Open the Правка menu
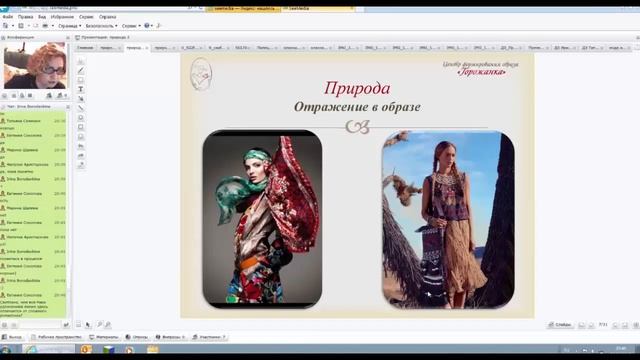 pyautogui.click(x=25, y=17)
